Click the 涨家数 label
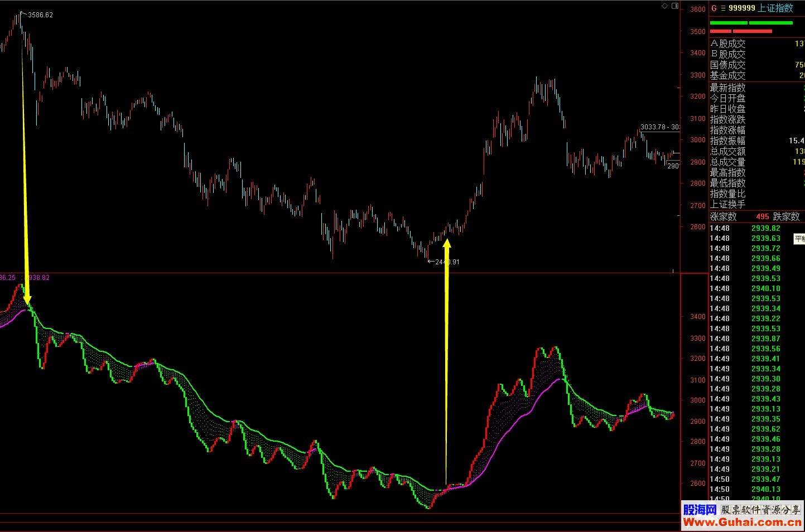The image size is (805, 532). [723, 216]
